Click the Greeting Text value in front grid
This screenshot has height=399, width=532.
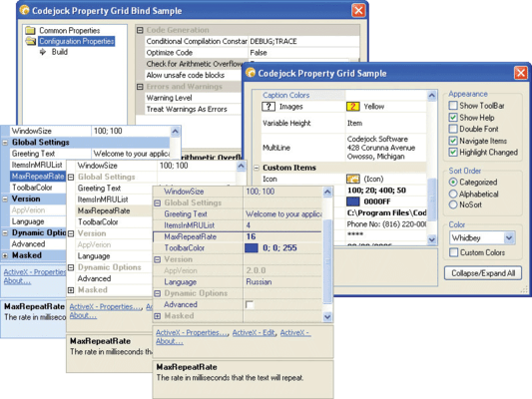(x=283, y=214)
